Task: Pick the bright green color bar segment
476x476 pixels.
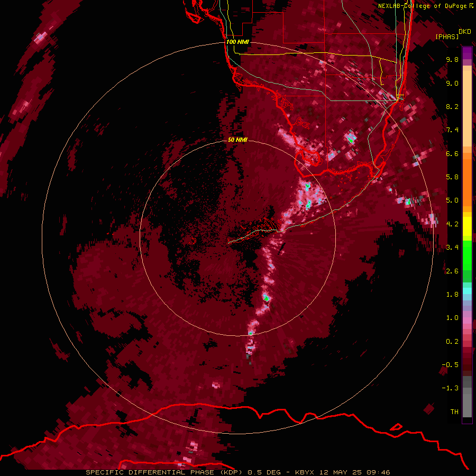Action: tap(467, 255)
